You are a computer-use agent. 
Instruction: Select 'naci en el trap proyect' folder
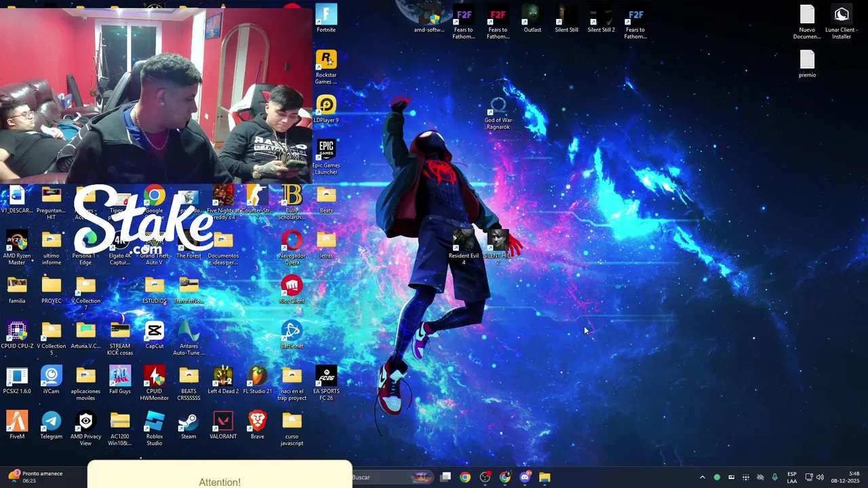coord(292,384)
